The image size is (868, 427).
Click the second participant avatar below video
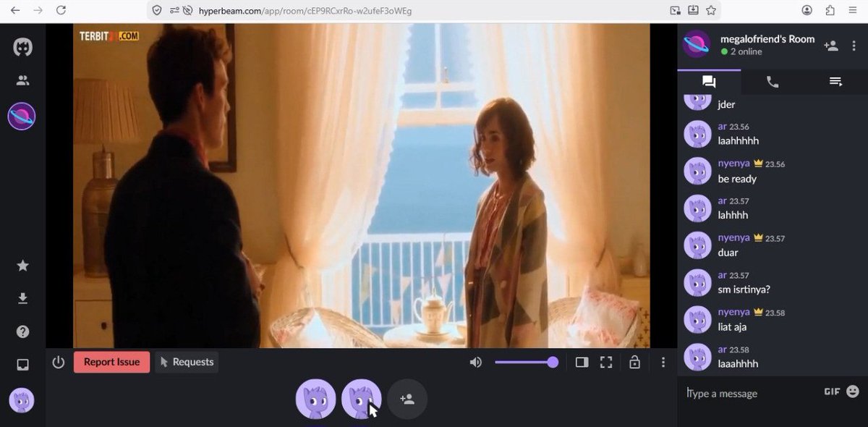(x=361, y=399)
